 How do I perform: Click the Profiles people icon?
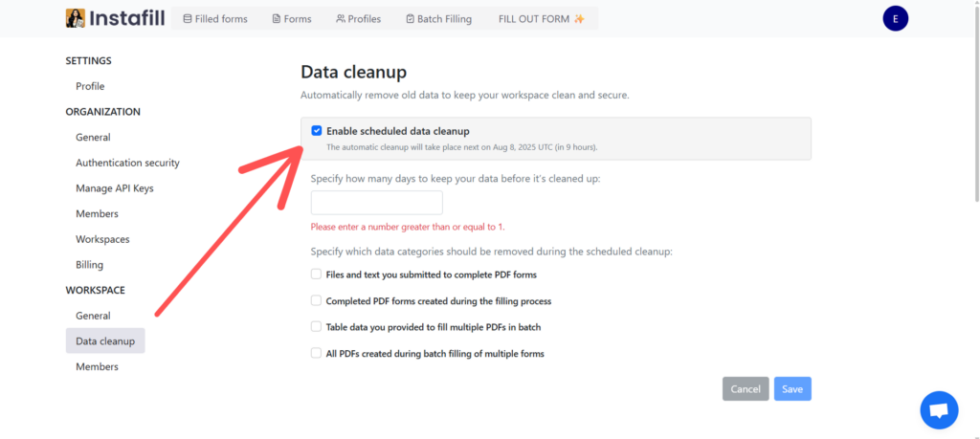pos(341,19)
